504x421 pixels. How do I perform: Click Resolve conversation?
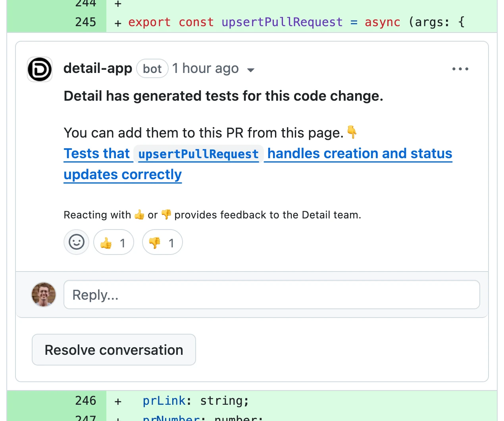(113, 350)
